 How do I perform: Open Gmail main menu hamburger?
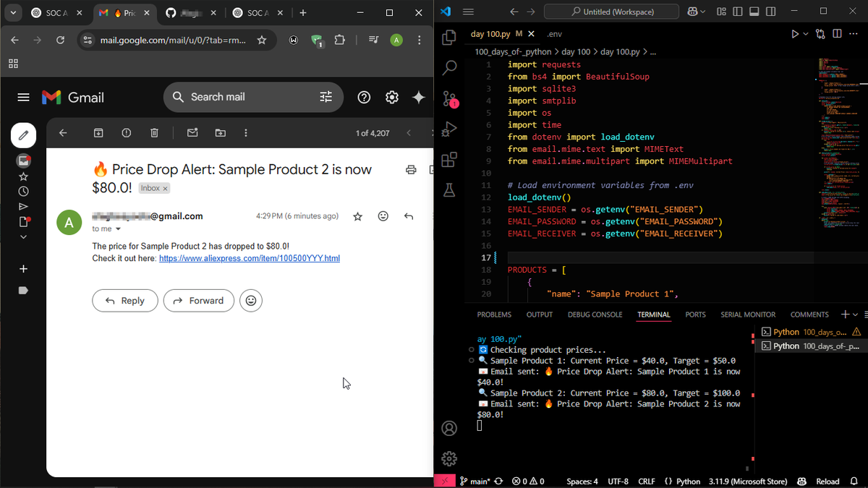(x=23, y=97)
